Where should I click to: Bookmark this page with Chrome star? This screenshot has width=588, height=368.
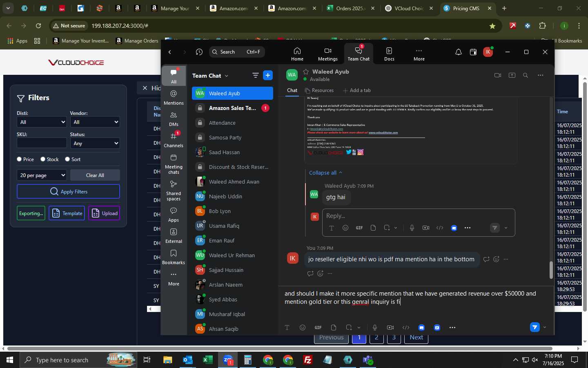pos(492,26)
